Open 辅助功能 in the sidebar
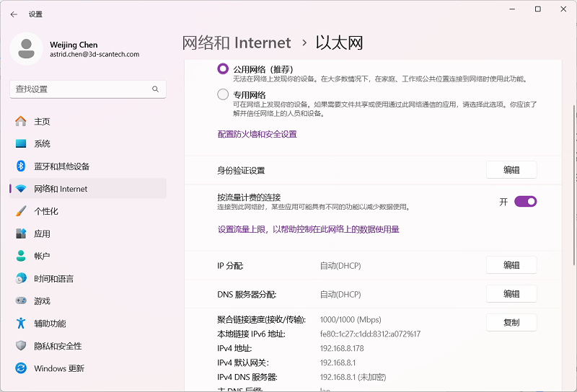This screenshot has height=392, width=577. 88,324
